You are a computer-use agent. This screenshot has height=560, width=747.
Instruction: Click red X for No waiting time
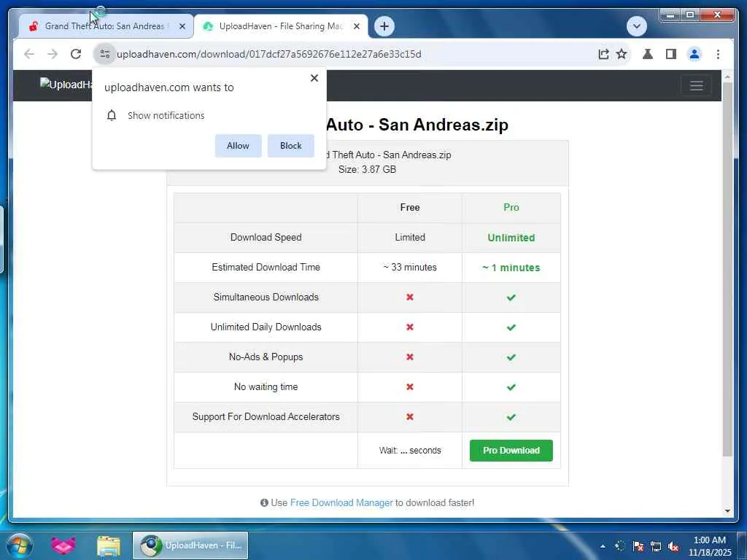click(x=410, y=386)
